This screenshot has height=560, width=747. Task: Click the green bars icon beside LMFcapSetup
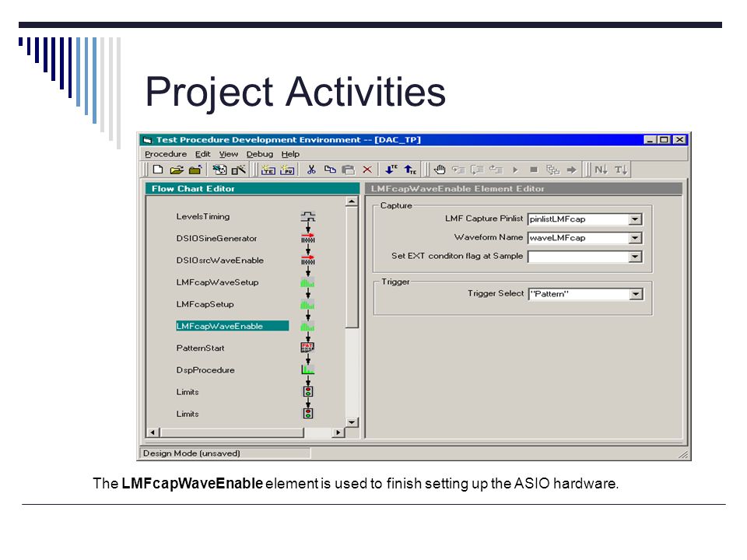point(308,304)
